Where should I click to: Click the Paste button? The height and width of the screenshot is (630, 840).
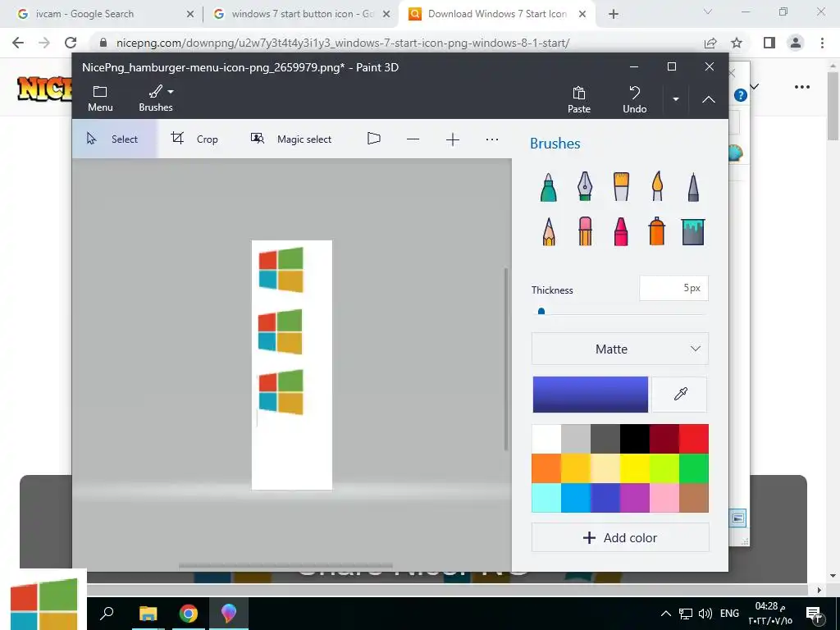[x=578, y=99]
